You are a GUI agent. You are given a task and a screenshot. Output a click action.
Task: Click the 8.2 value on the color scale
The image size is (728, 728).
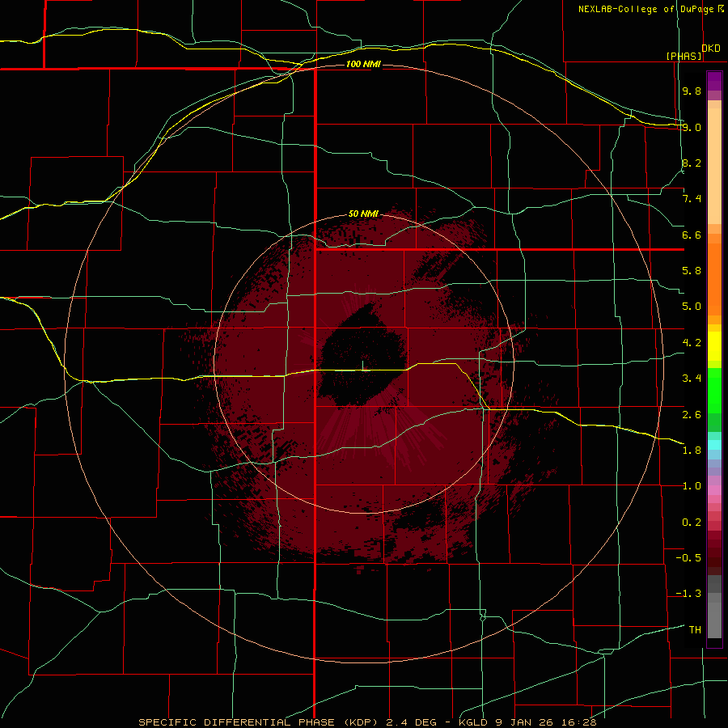click(x=692, y=163)
